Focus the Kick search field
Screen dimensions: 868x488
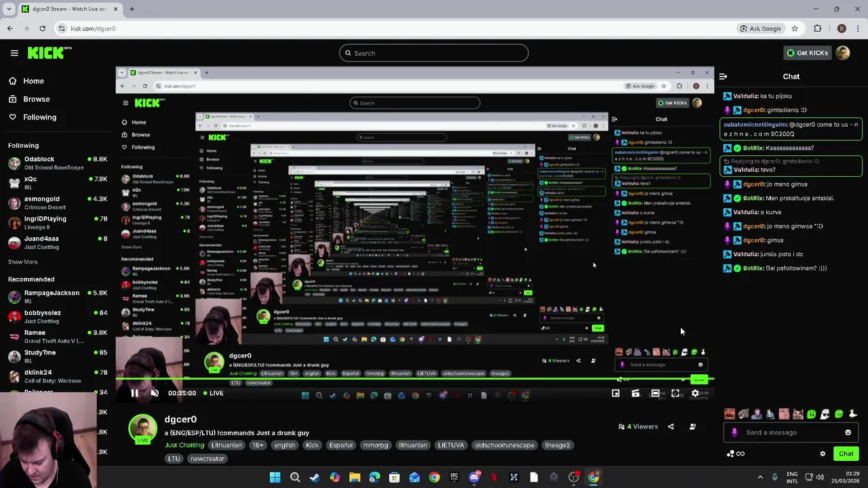(x=434, y=53)
